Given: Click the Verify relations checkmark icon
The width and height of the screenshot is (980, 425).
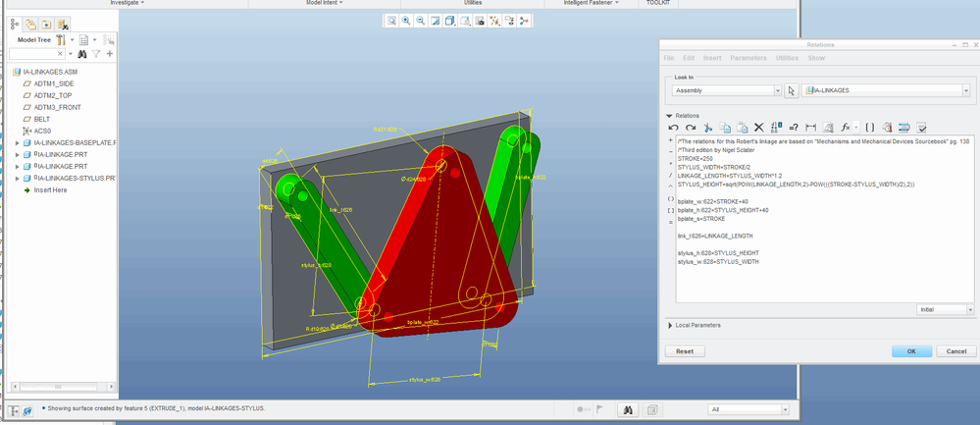Looking at the screenshot, I should (921, 128).
